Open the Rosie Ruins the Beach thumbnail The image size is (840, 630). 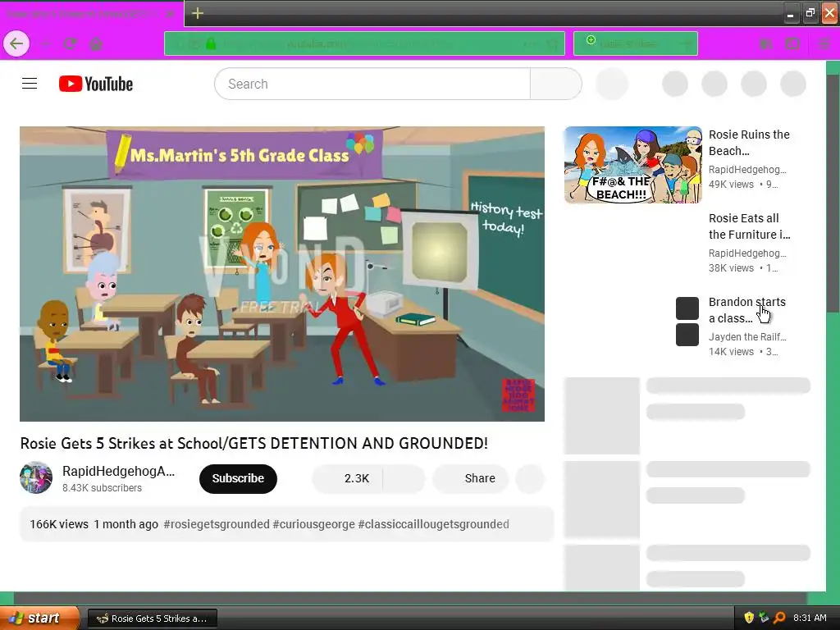(632, 165)
